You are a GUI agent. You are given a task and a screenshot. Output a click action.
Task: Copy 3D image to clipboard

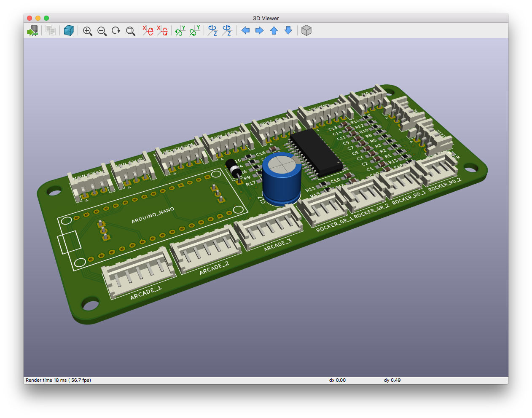(x=51, y=31)
